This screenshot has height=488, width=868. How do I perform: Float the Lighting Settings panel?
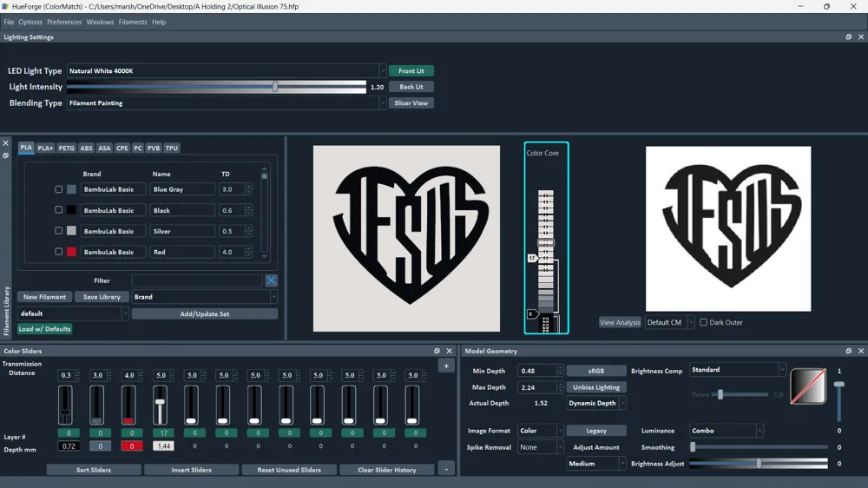849,37
